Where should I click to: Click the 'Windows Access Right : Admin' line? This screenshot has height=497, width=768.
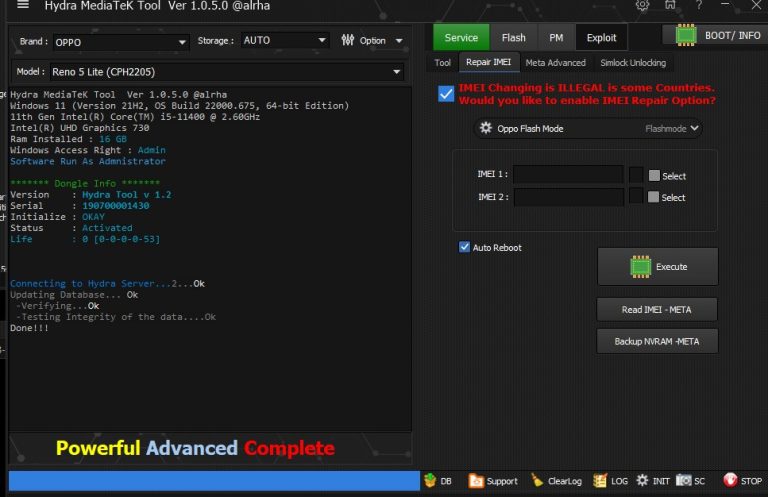[x=88, y=150]
